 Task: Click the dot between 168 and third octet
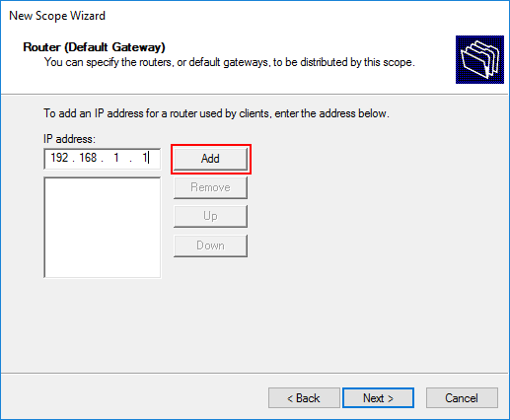coord(103,161)
